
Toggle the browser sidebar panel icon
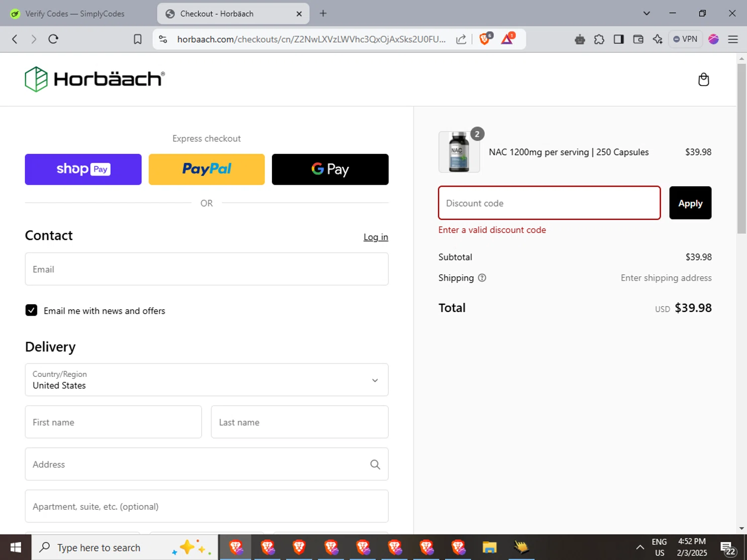(619, 39)
